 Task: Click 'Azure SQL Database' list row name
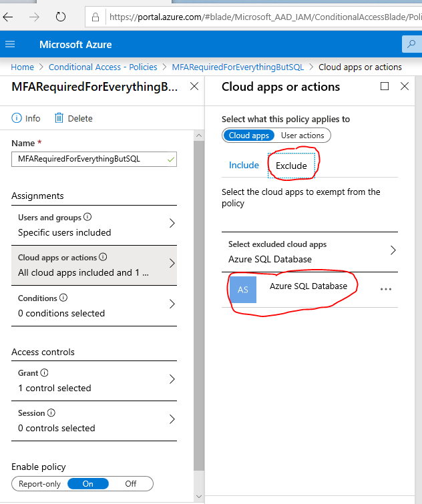coord(308,286)
